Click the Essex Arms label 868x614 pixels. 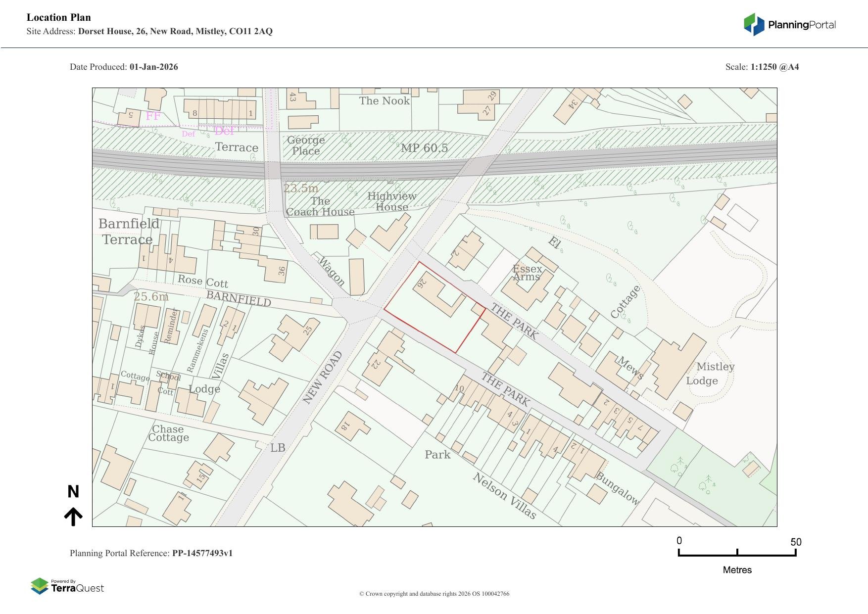click(527, 273)
